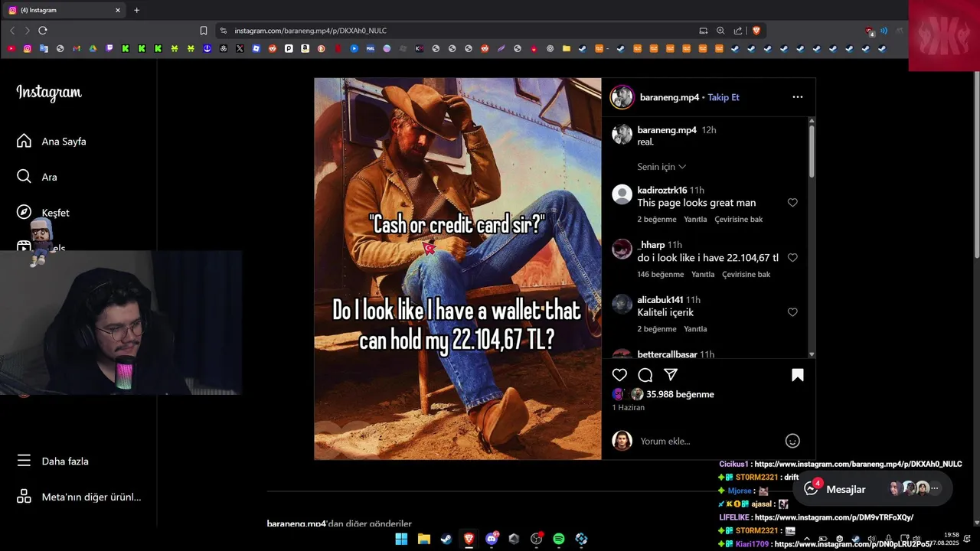980x551 pixels.
Task: Open Brave Shields lion icon
Action: click(x=756, y=31)
